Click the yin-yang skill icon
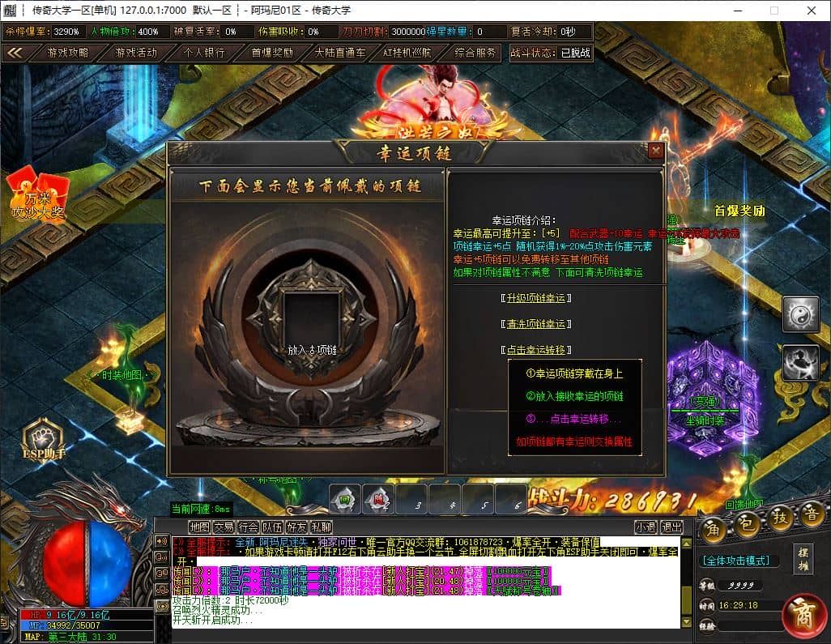 coord(801,314)
